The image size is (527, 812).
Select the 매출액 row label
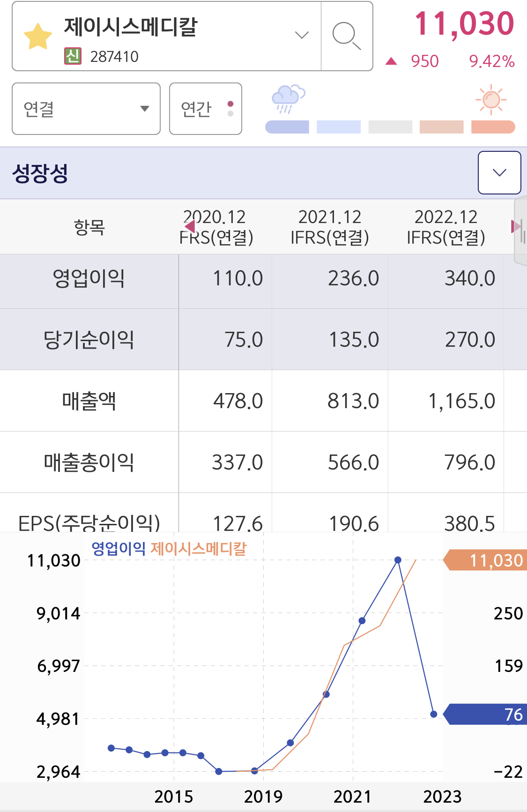click(x=89, y=401)
